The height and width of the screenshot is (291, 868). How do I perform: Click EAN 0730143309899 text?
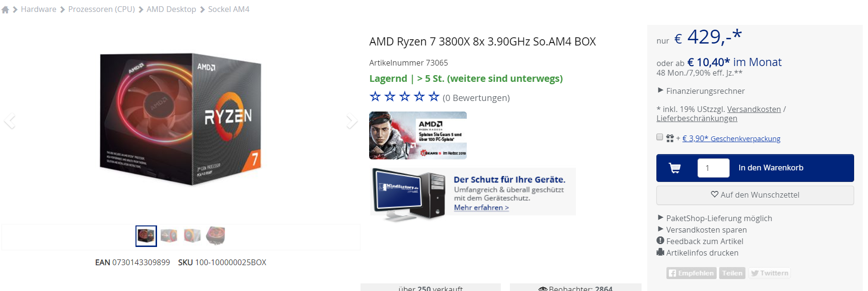tap(133, 262)
